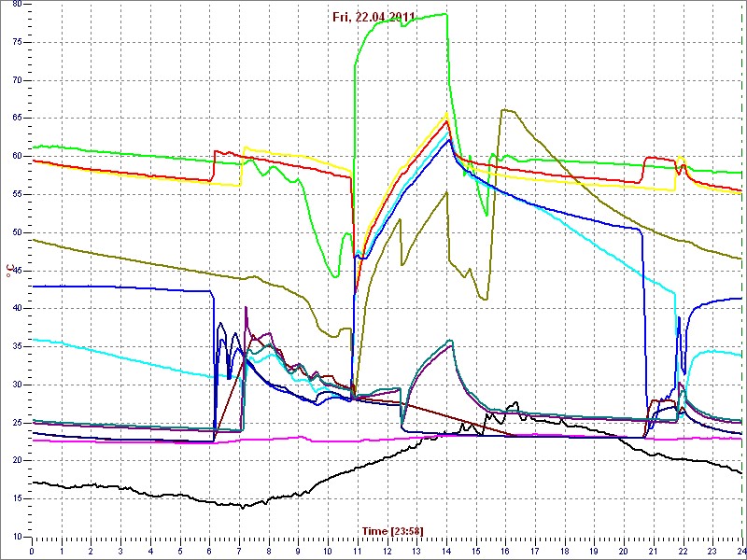Click hour 8 on the time axis
This screenshot has width=747, height=560.
(269, 551)
